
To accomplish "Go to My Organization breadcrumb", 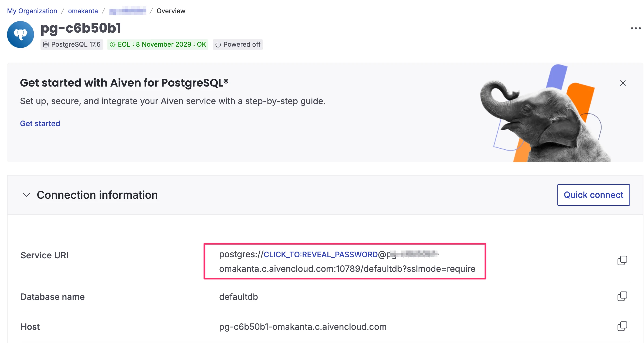I will [x=32, y=11].
